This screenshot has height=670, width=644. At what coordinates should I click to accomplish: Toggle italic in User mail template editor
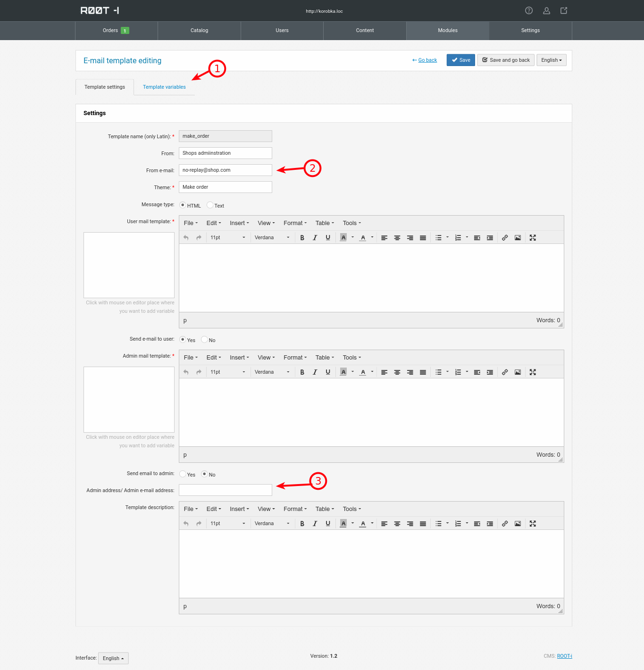[315, 238]
